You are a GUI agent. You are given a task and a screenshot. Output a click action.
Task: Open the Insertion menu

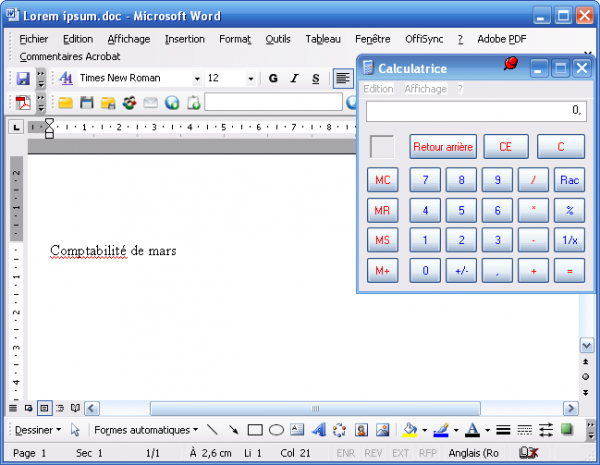pos(185,39)
